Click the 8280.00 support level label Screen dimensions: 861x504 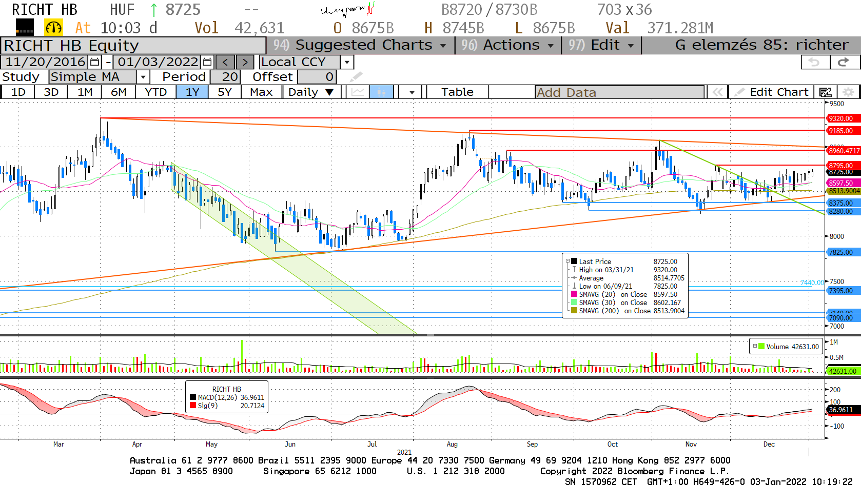coord(843,211)
